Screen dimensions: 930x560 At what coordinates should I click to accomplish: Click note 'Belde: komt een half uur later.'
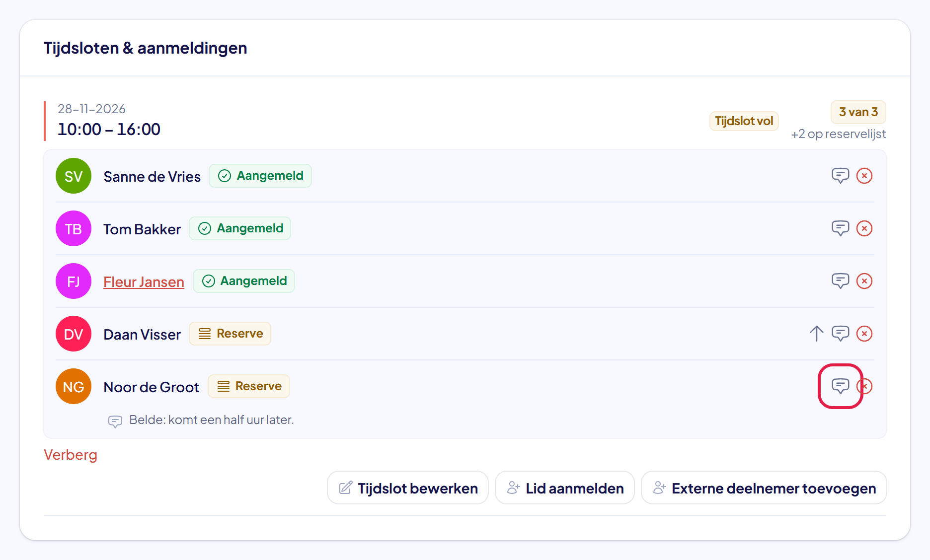tap(212, 420)
